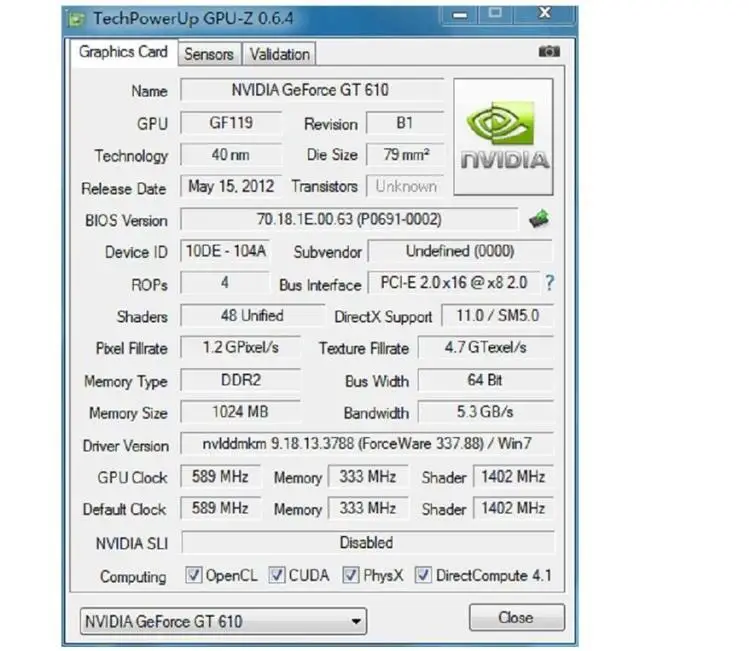The width and height of the screenshot is (749, 651).
Task: Click the Default Clock row Shader 1402 MHz field
Action: pos(513,508)
